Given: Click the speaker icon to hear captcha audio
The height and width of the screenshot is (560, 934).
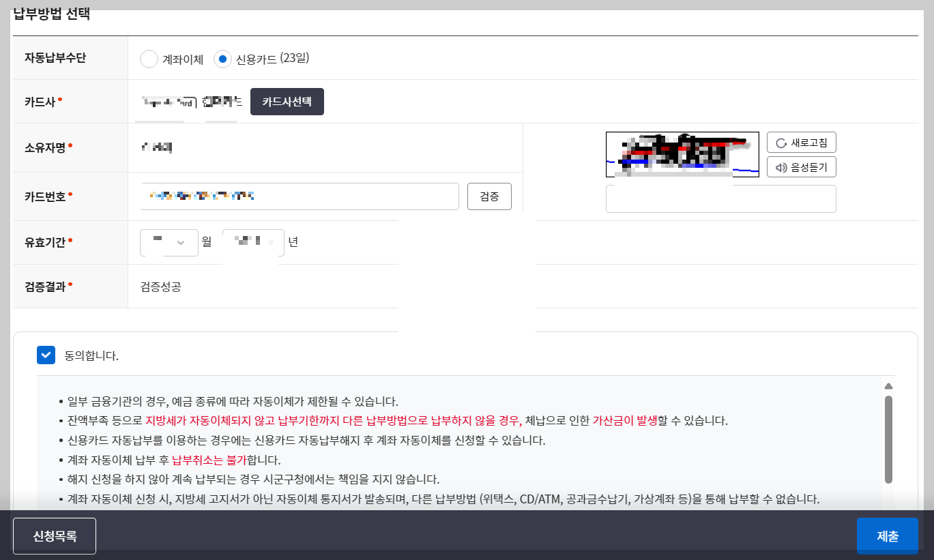Looking at the screenshot, I should tap(781, 166).
